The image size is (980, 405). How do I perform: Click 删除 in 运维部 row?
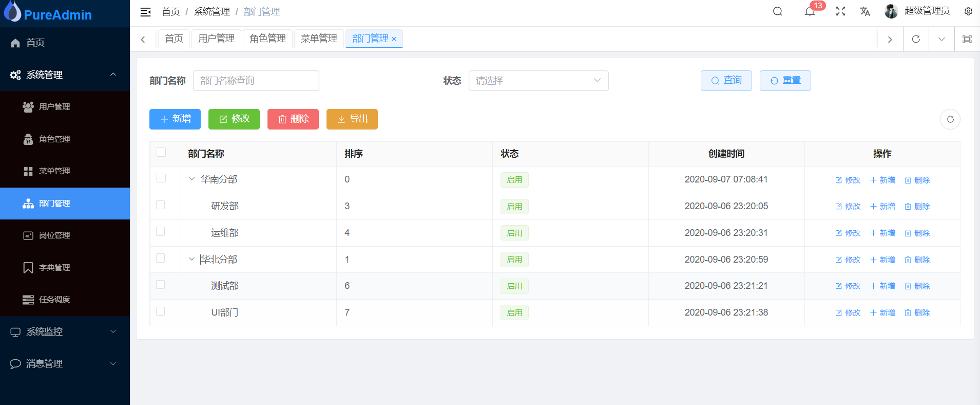tap(917, 233)
